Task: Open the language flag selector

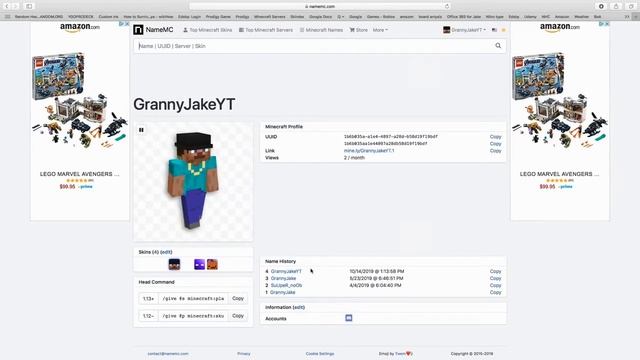Action: [x=494, y=30]
